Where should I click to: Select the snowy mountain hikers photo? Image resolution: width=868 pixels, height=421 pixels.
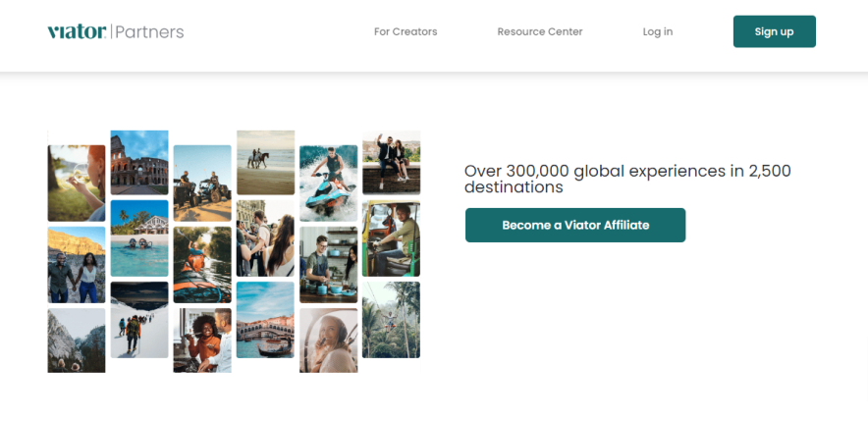139,319
